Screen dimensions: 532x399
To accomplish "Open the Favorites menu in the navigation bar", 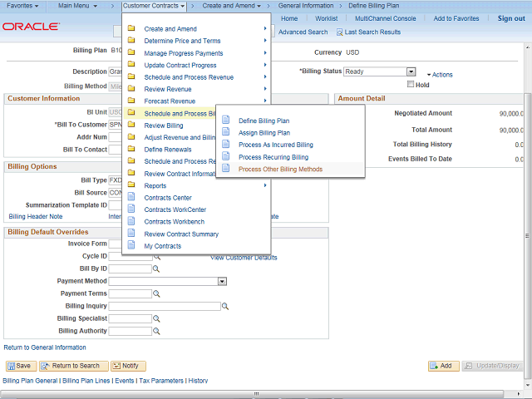I will pos(25,6).
